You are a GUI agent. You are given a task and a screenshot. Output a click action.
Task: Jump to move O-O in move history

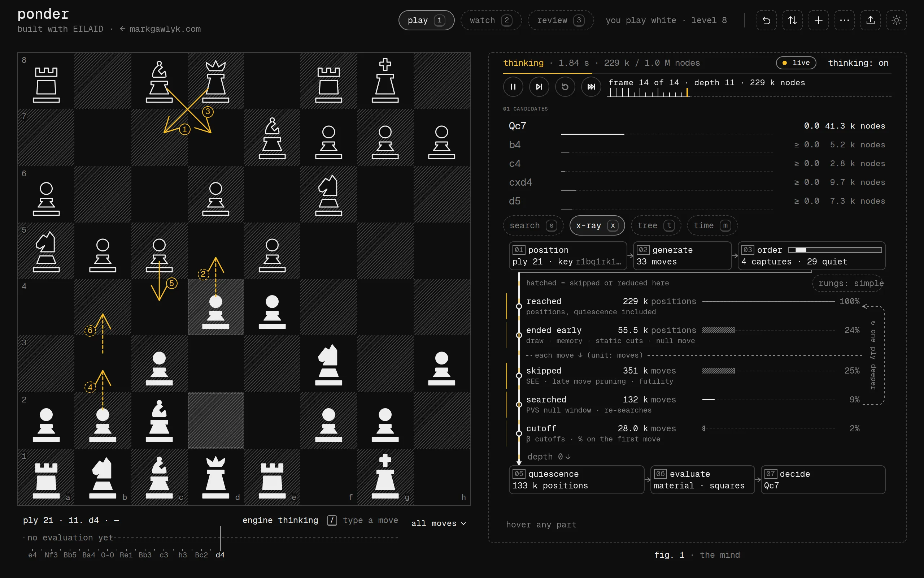(x=107, y=555)
